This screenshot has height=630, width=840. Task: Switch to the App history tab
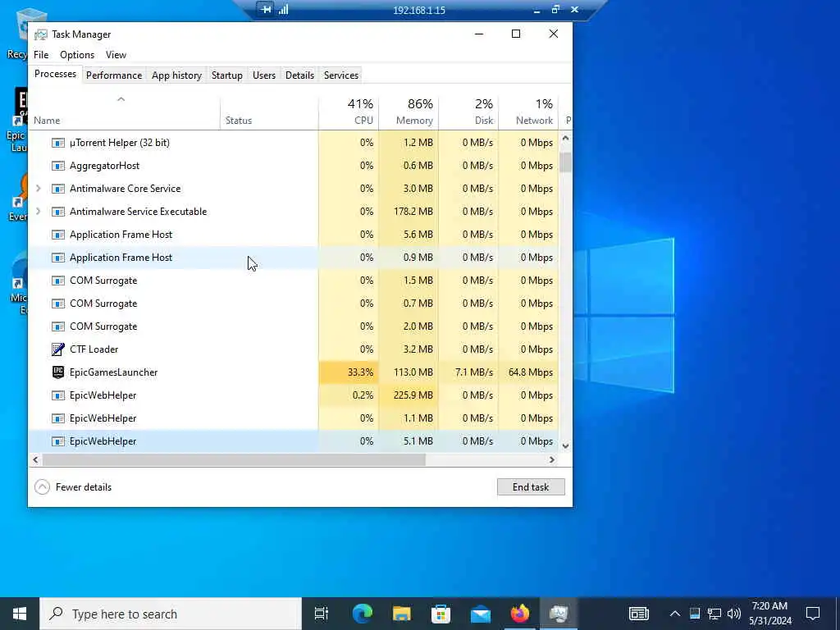177,75
